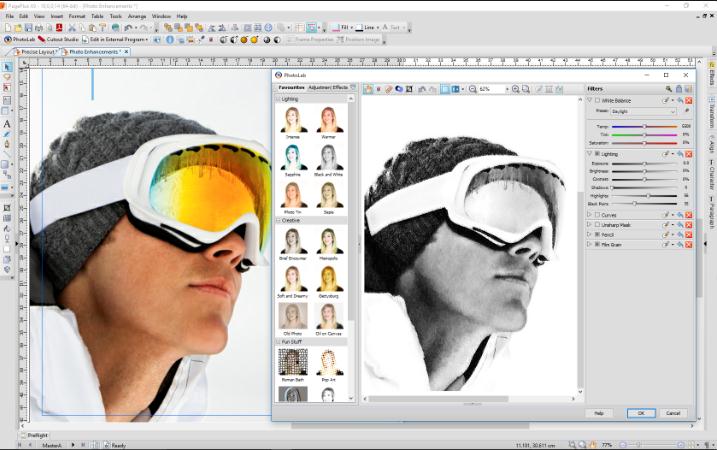Adjust the Brightness slider in Lighting

[644, 170]
